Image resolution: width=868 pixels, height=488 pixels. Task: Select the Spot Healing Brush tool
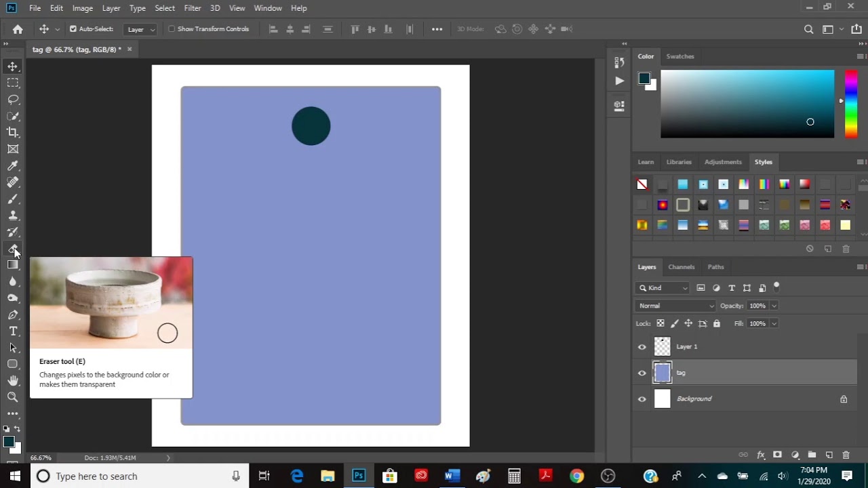(x=13, y=182)
